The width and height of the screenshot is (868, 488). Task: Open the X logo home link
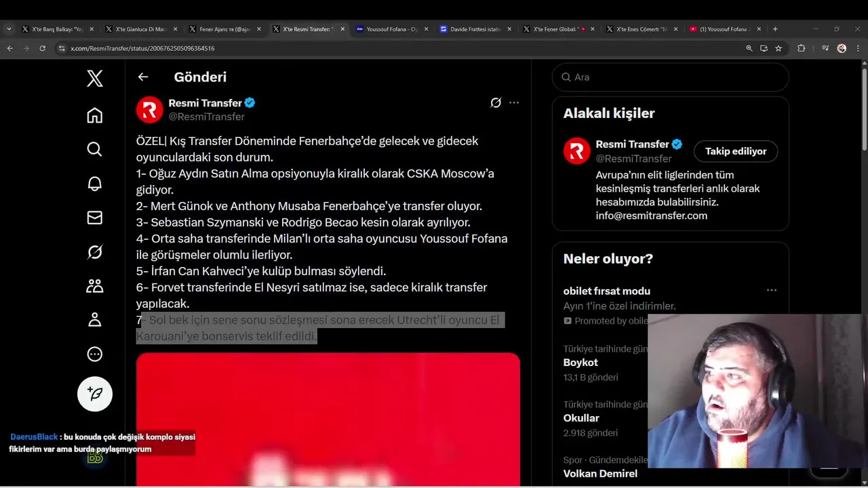(x=95, y=79)
